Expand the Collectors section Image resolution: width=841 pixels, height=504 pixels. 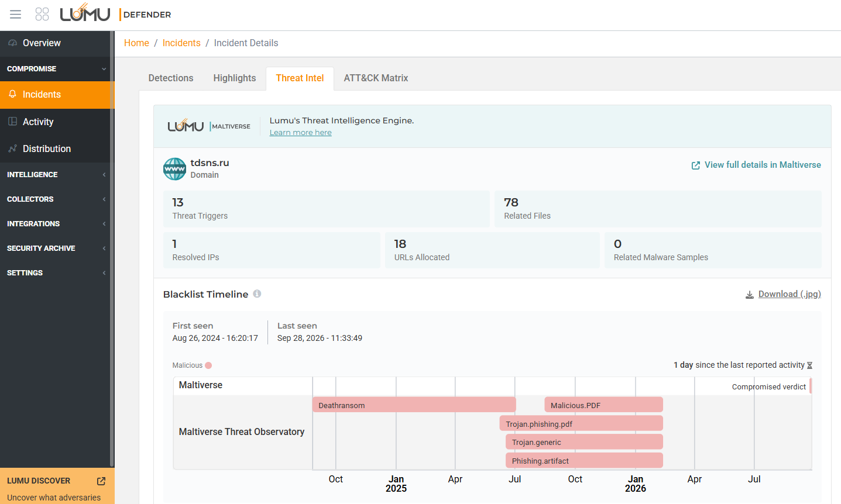pyautogui.click(x=57, y=199)
